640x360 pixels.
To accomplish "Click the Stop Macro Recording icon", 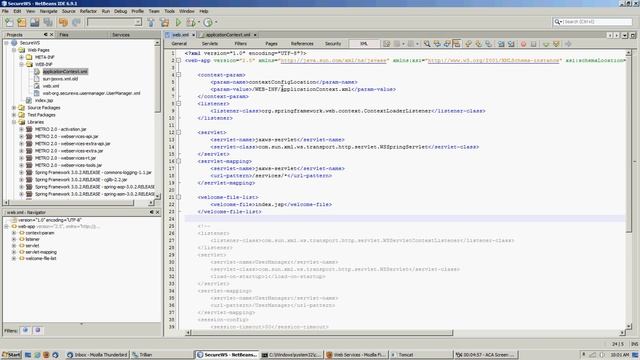I will point(533,44).
